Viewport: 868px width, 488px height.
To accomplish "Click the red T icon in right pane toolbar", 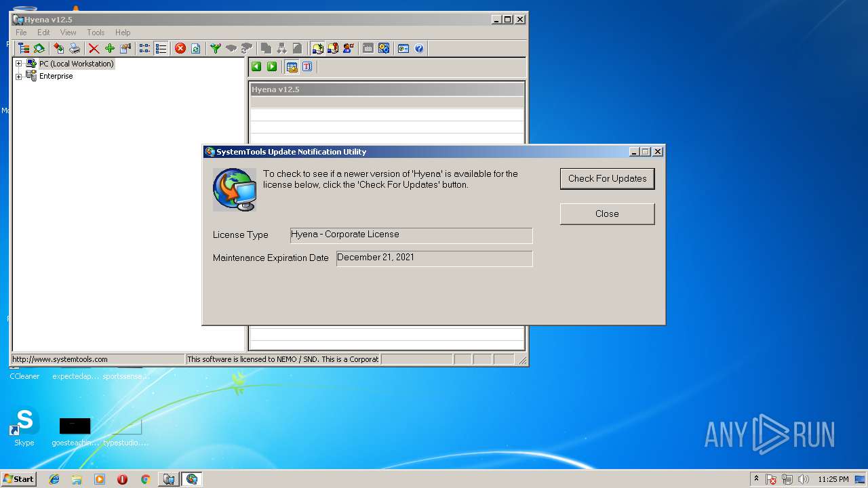I will (x=307, y=66).
